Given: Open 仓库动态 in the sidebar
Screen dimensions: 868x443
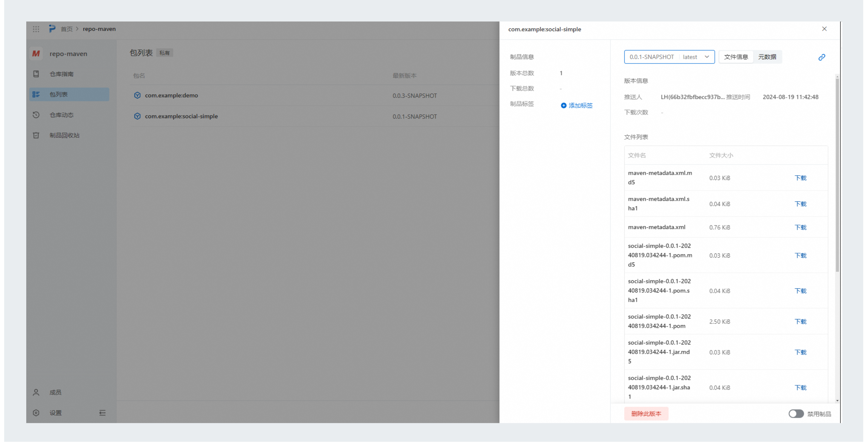Looking at the screenshot, I should coord(69,115).
